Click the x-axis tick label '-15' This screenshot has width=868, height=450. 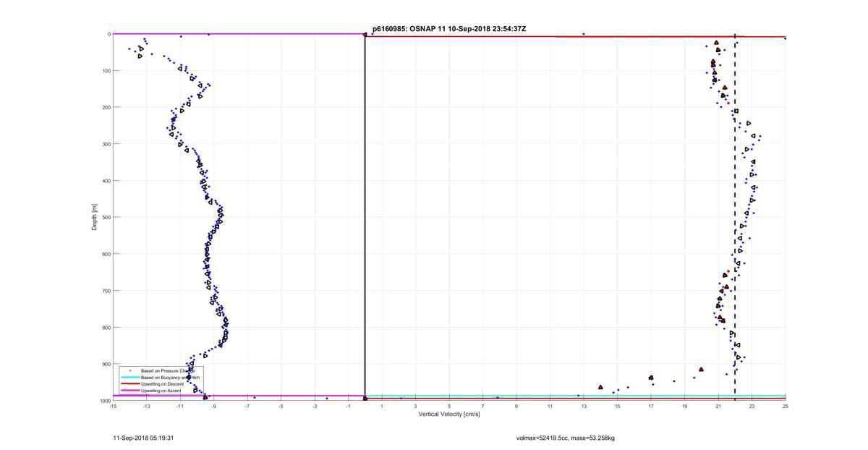click(x=113, y=406)
